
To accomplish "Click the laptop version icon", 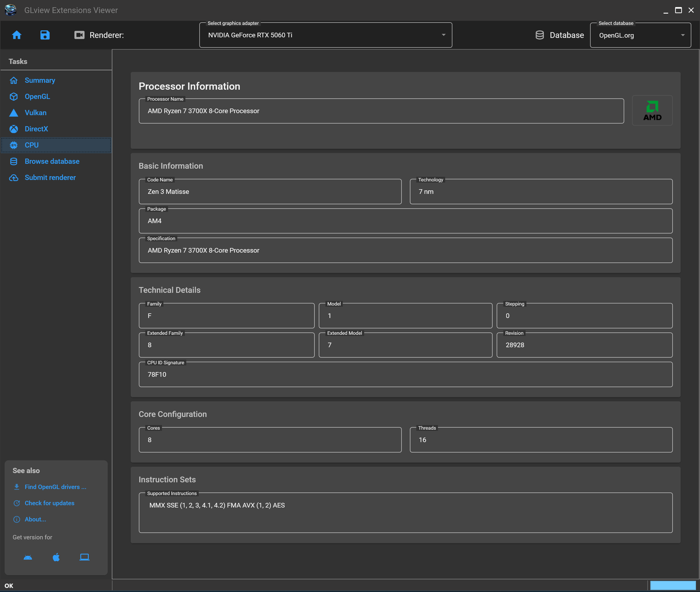I will [x=84, y=557].
